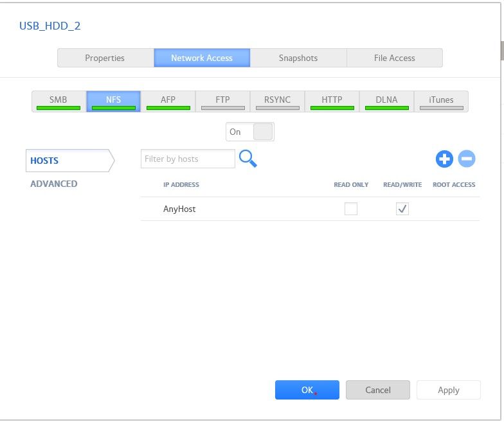
Task: Show the ADVANCED settings section
Action: (x=54, y=184)
